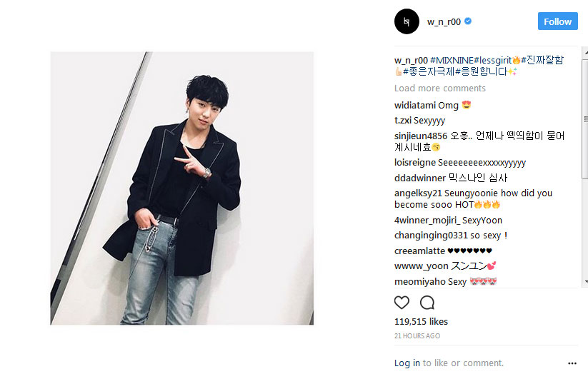Follow the w_n_r00 account
Viewport: 588px width, 379px height.
tap(557, 21)
